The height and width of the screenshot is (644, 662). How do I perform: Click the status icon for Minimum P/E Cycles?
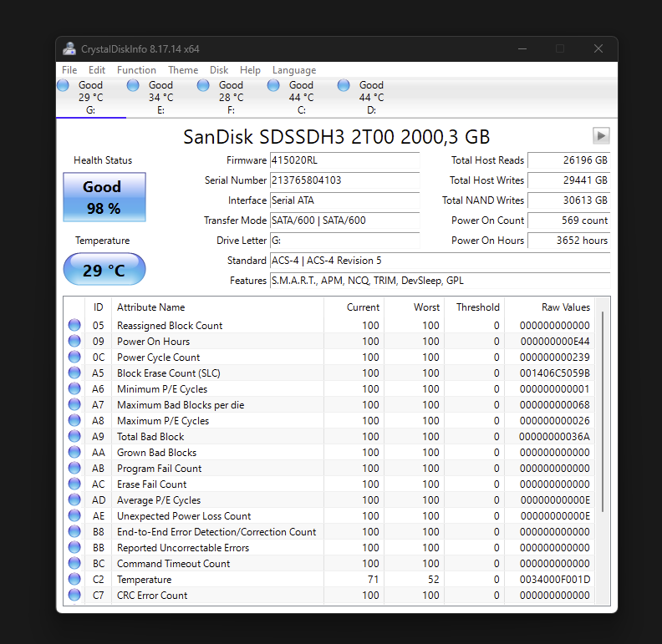pos(74,388)
